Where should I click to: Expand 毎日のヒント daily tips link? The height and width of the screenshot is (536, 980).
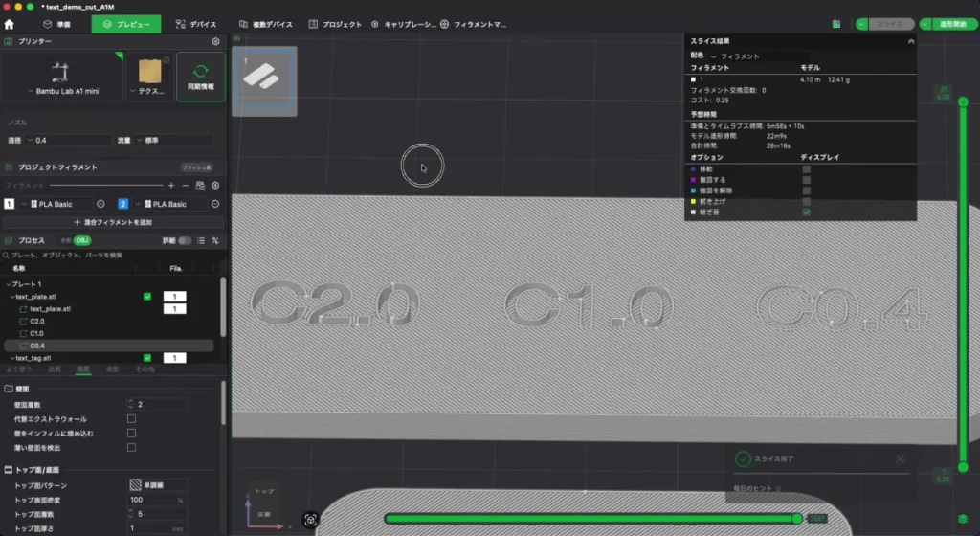(x=757, y=488)
